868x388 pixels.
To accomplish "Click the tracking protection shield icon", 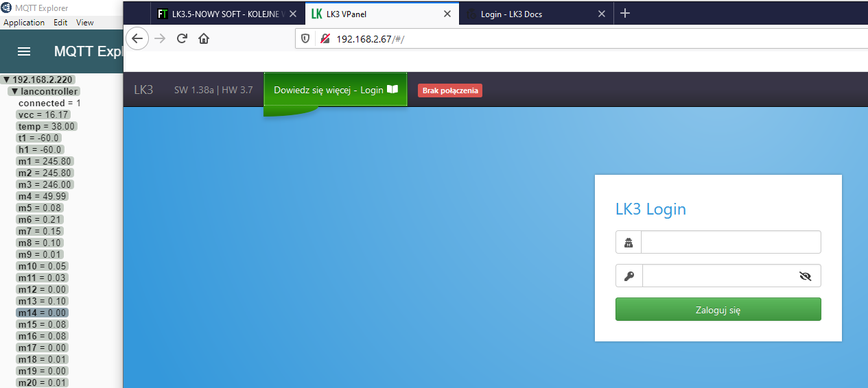I will 306,38.
